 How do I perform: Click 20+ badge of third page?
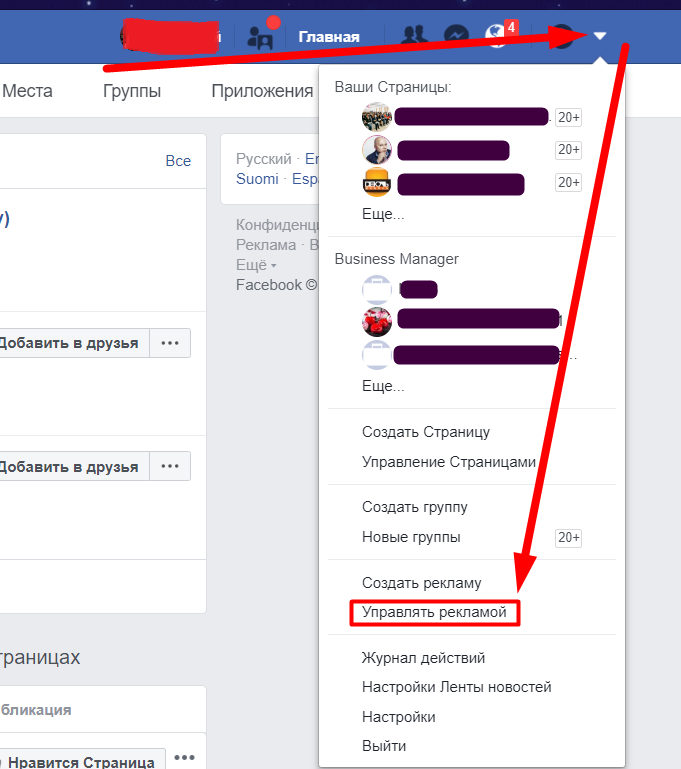[x=568, y=182]
